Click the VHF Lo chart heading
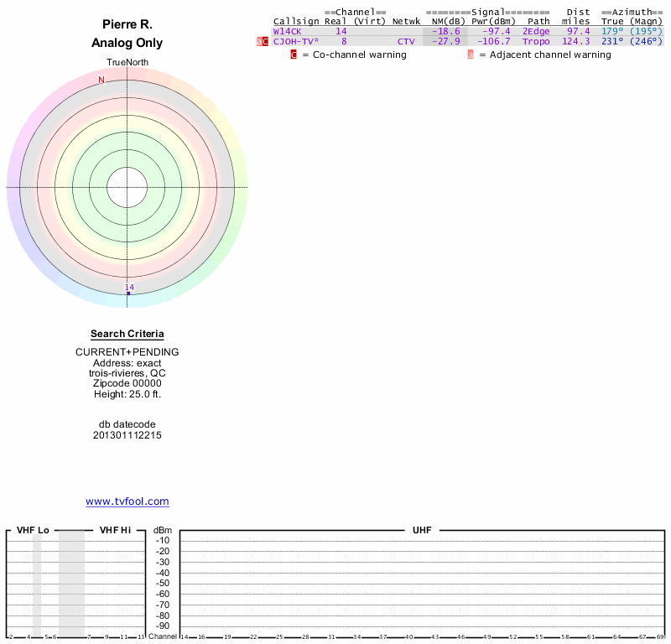 pyautogui.click(x=33, y=531)
